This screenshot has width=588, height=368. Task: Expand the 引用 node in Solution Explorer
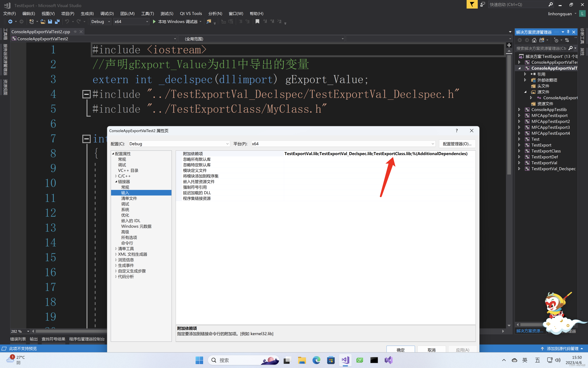click(525, 74)
